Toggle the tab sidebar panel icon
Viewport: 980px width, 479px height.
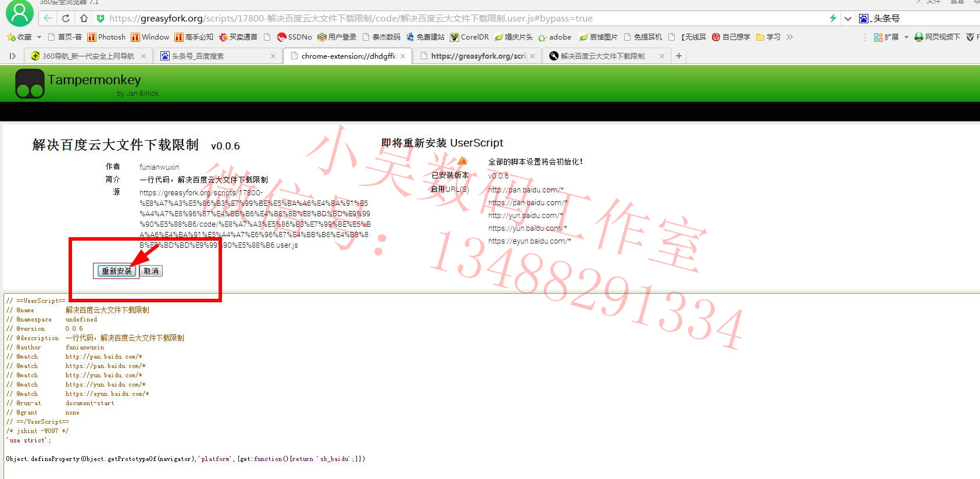pyautogui.click(x=13, y=56)
